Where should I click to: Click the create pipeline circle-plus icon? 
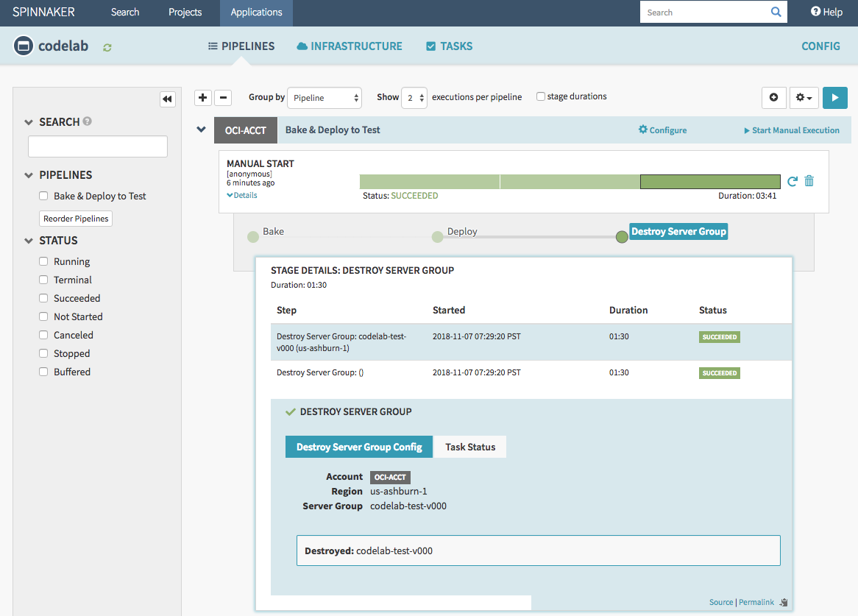(x=773, y=97)
